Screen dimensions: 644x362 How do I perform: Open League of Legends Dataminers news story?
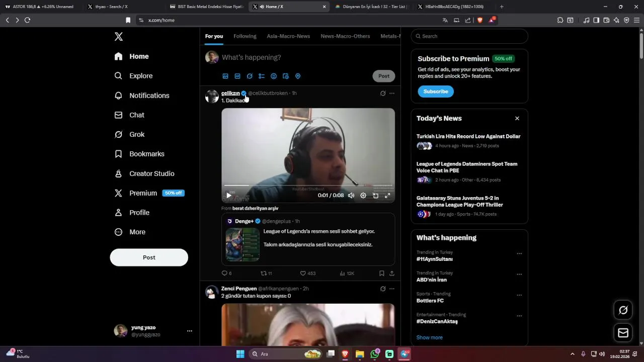coord(467,167)
